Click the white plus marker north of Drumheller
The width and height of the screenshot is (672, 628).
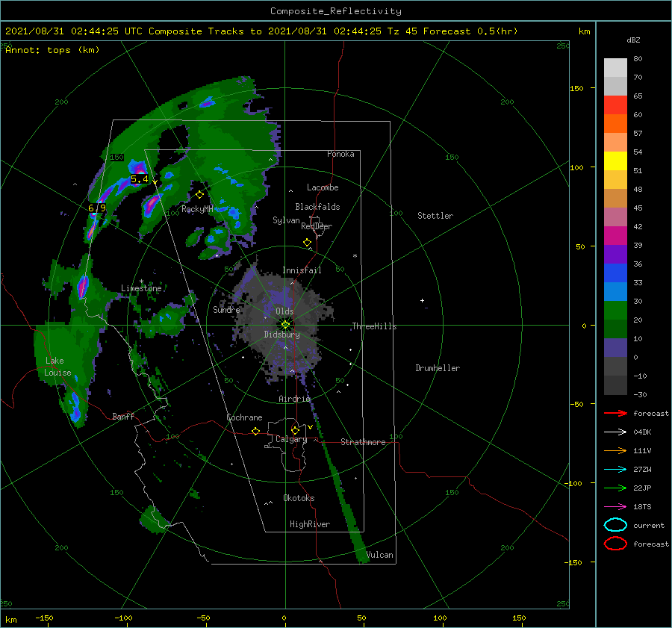pos(422,300)
